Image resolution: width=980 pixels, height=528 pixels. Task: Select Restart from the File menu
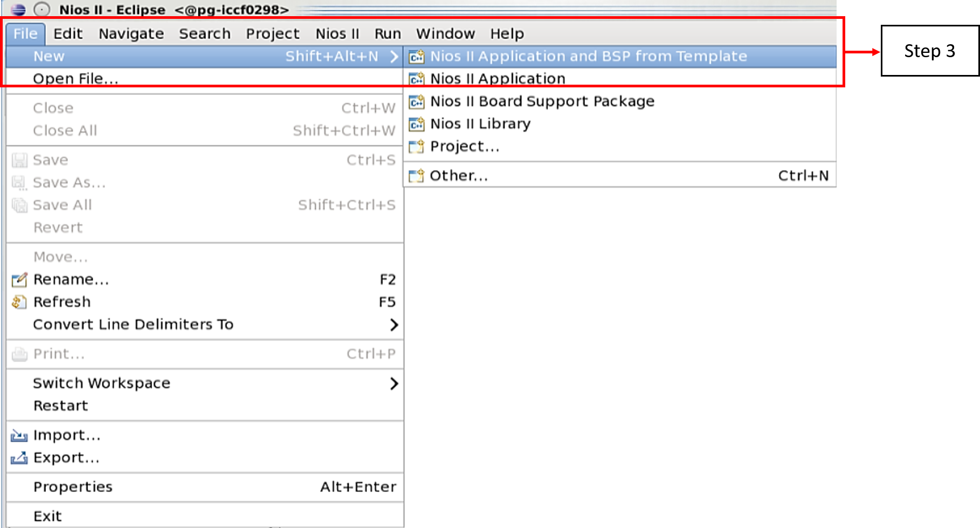(60, 406)
